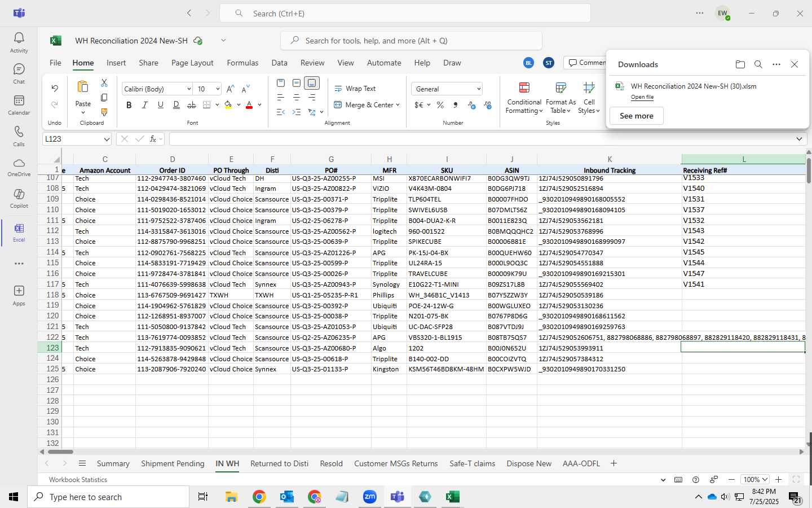Viewport: 812px width, 508px height.
Task: Click the Increase Indent icon
Action: click(x=297, y=112)
